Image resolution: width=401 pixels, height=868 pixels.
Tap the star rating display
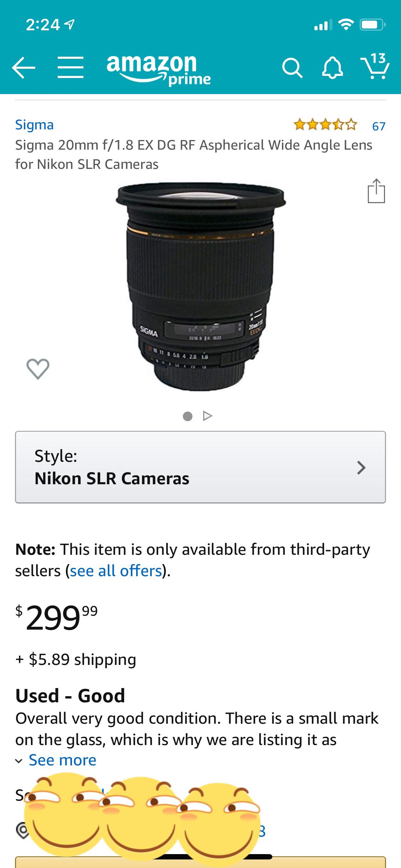pyautogui.click(x=325, y=125)
